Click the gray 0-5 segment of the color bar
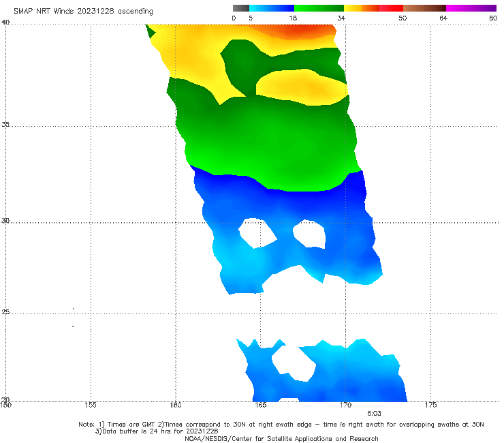 pyautogui.click(x=241, y=8)
